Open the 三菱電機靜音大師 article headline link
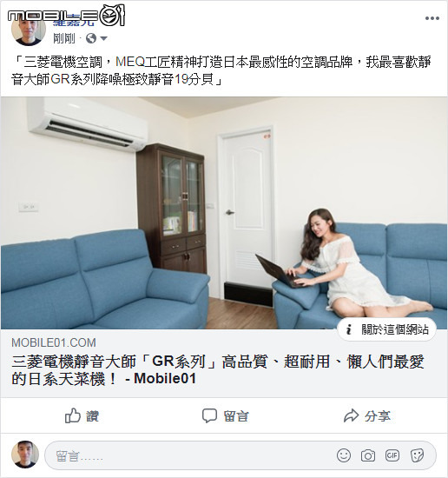 click(218, 370)
